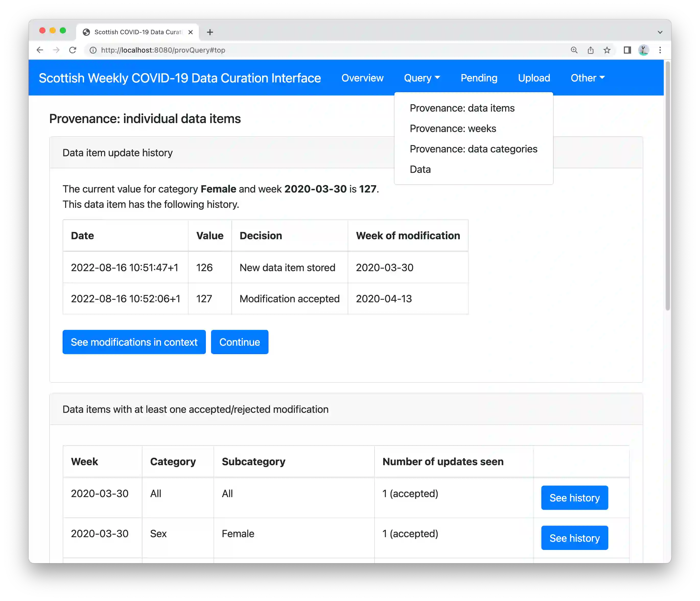This screenshot has height=601, width=700.
Task: Click the browser back arrow
Action: pyautogui.click(x=40, y=50)
